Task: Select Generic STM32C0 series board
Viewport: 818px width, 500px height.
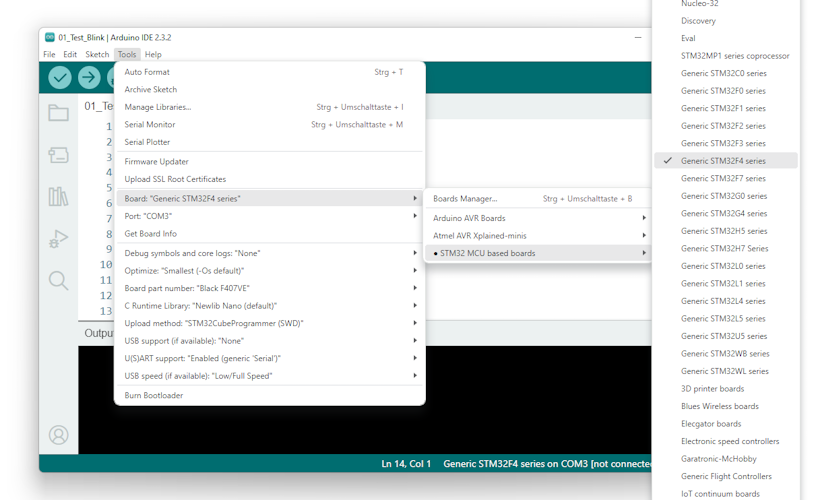Action: pyautogui.click(x=726, y=73)
